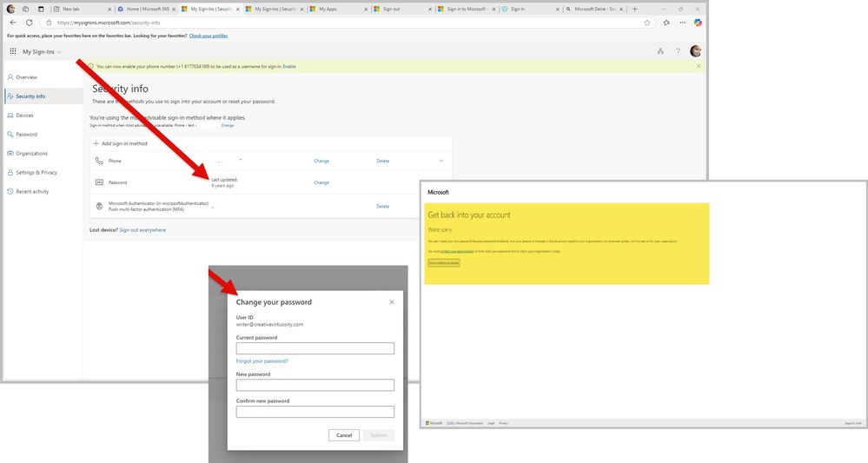Viewport: 868px width, 463px height.
Task: Click Forgot your password link in dialog
Action: 262,361
